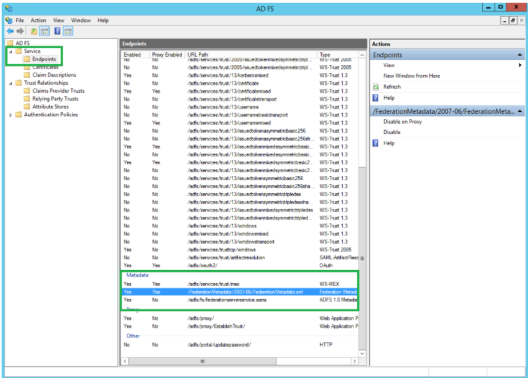532x378 pixels.
Task: Click the Service folder icon in tree
Action: pos(18,51)
